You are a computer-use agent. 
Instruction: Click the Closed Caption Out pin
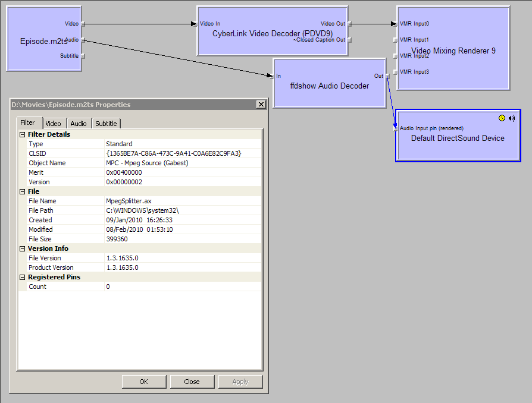pyautogui.click(x=350, y=40)
